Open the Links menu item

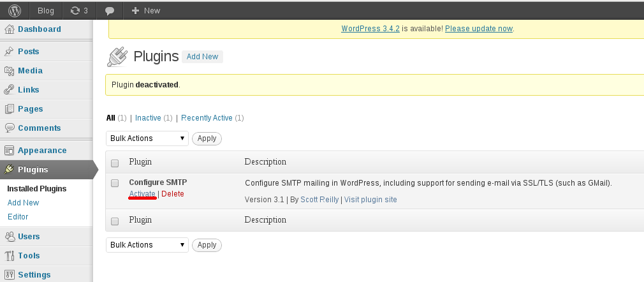point(28,89)
